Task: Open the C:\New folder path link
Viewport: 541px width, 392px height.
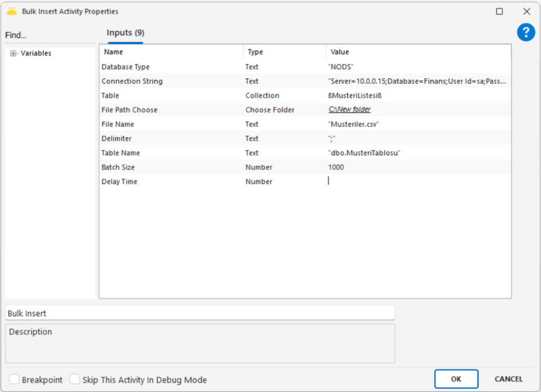Action: [349, 109]
